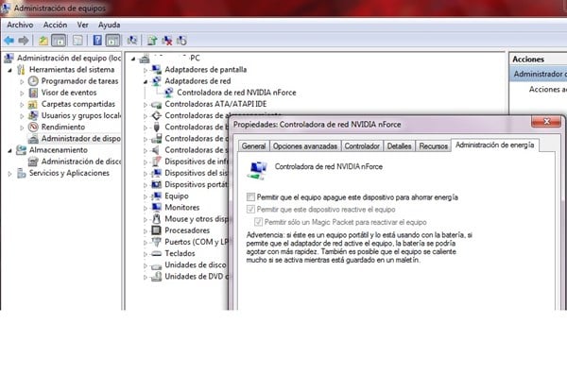Select the Administración de energía tab
The image size is (567, 392).
tap(494, 145)
